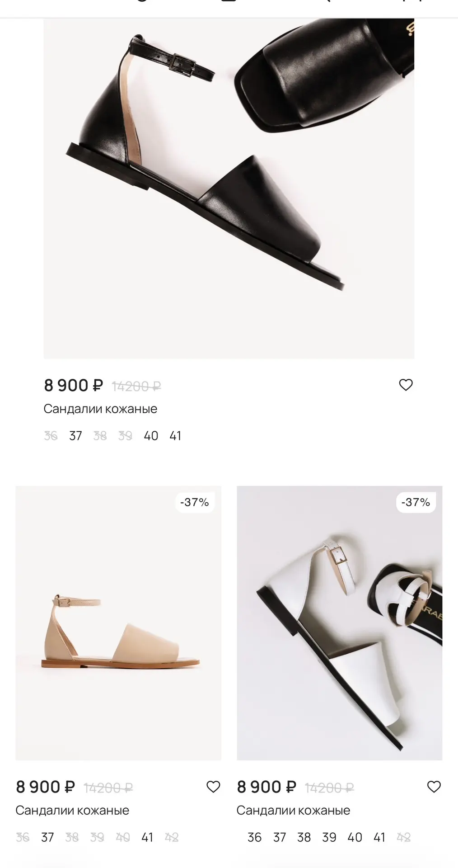Favorite the white sandals via heart icon
The height and width of the screenshot is (868, 458).
tap(434, 787)
